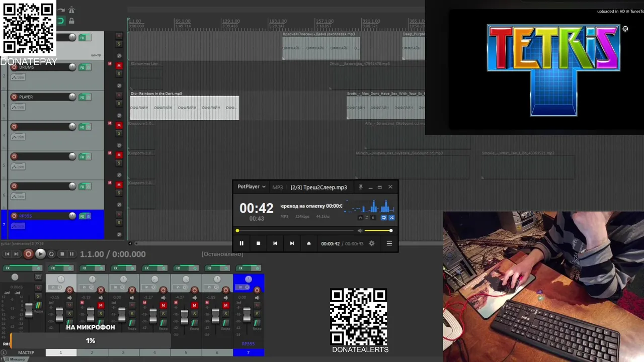The width and height of the screenshot is (644, 362).
Task: Toggle Reaper transport repeat button
Action: 51,254
